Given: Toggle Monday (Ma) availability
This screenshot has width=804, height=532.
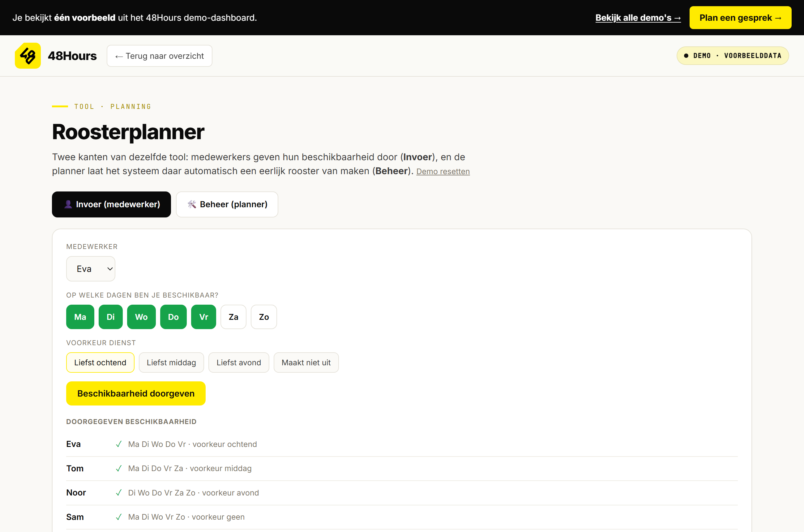Looking at the screenshot, I should tap(80, 317).
